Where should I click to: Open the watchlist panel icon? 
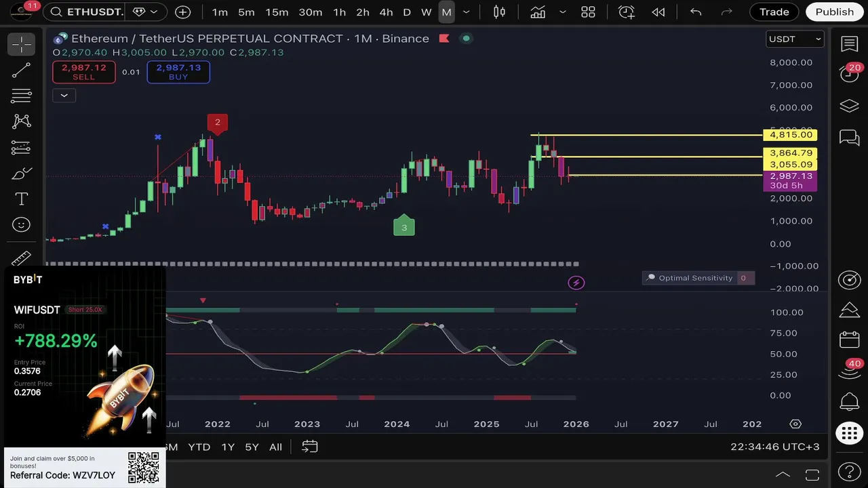click(x=850, y=44)
